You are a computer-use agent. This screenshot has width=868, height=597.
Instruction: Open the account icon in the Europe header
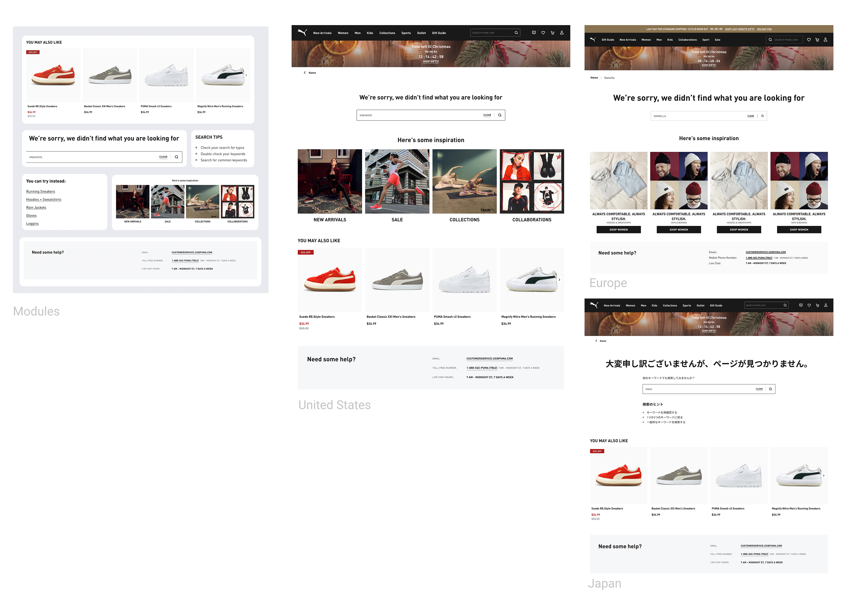pyautogui.click(x=825, y=39)
